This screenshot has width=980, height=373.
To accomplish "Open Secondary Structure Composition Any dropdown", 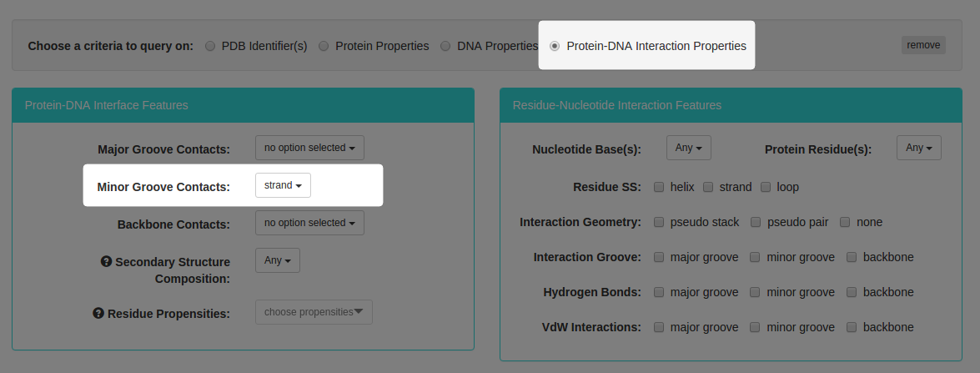I will (x=278, y=260).
